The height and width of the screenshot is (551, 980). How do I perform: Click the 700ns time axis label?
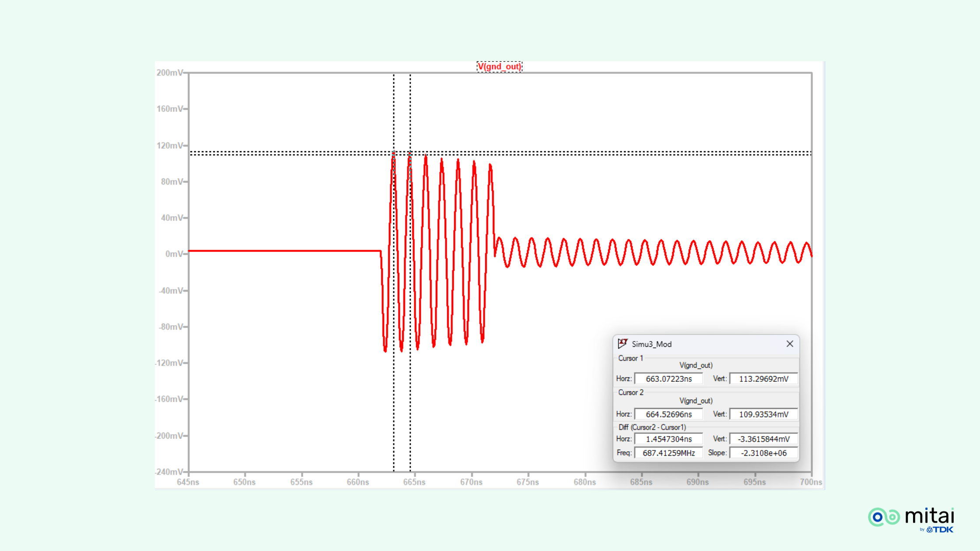point(811,482)
